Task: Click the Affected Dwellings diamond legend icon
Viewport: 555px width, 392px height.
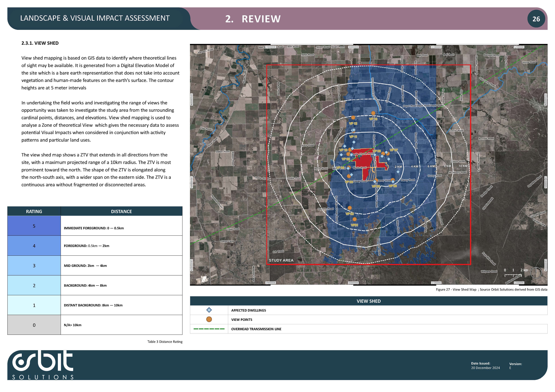Action: click(x=209, y=310)
